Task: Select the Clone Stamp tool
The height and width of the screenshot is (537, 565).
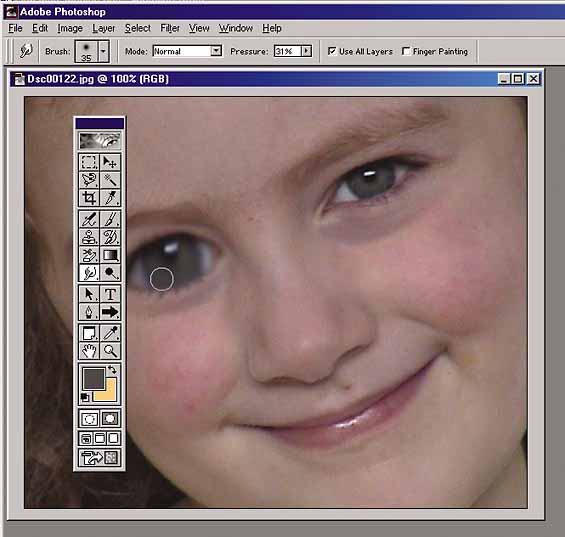Action: tap(89, 237)
